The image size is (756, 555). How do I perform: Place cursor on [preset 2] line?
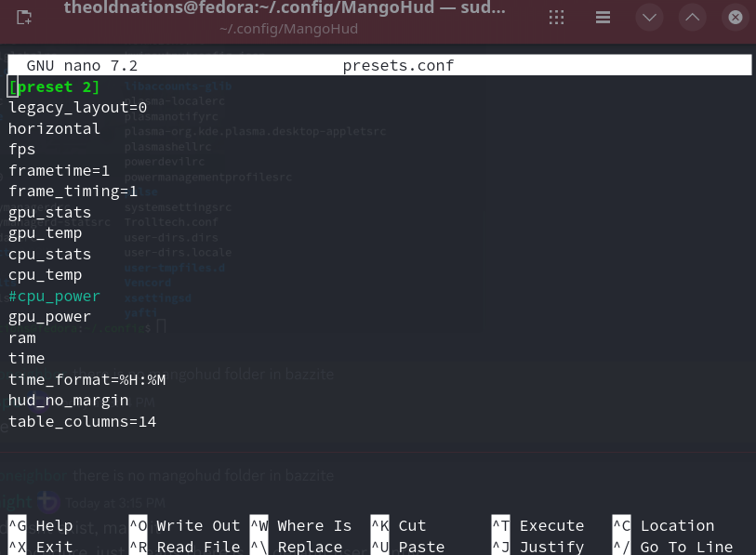point(54,86)
